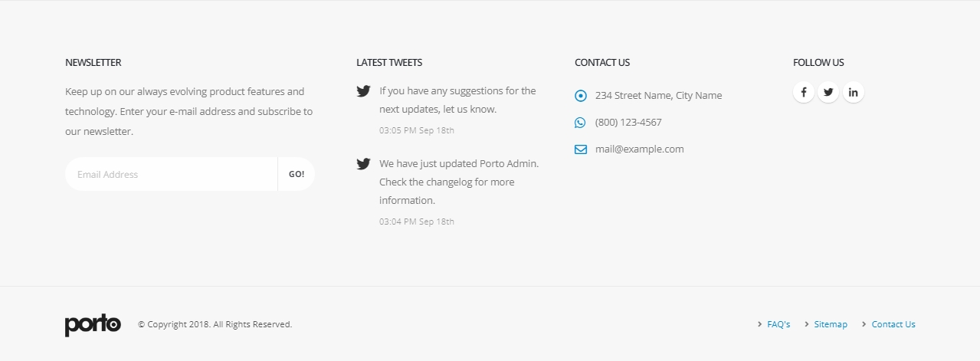Focus the Email Address input field
The image size is (980, 361).
[x=171, y=174]
